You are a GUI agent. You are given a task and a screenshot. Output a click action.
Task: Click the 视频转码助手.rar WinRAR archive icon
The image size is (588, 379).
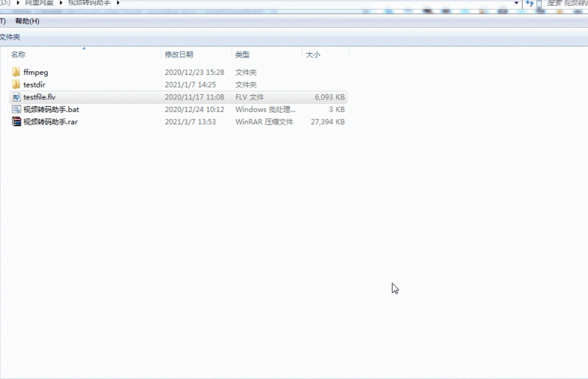coord(17,121)
